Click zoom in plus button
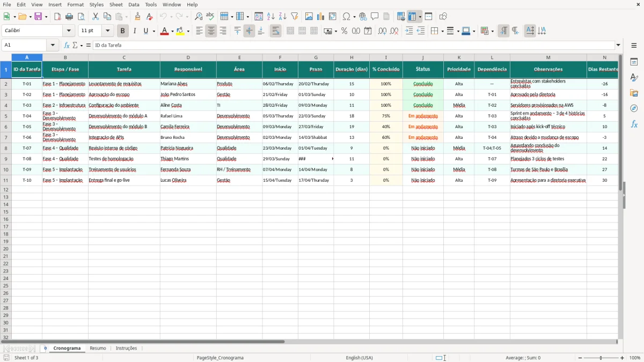The height and width of the screenshot is (362, 644). [623, 358]
